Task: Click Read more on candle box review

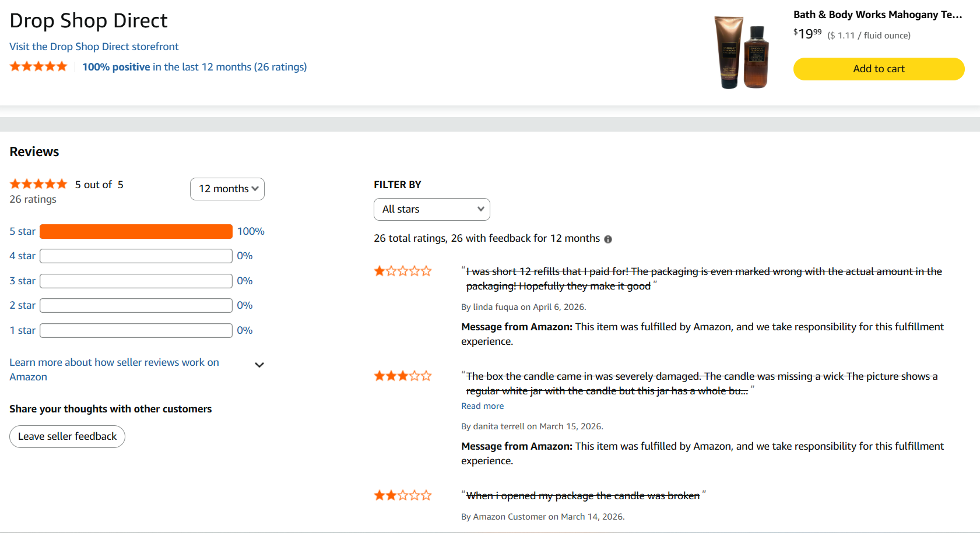Action: (482, 406)
